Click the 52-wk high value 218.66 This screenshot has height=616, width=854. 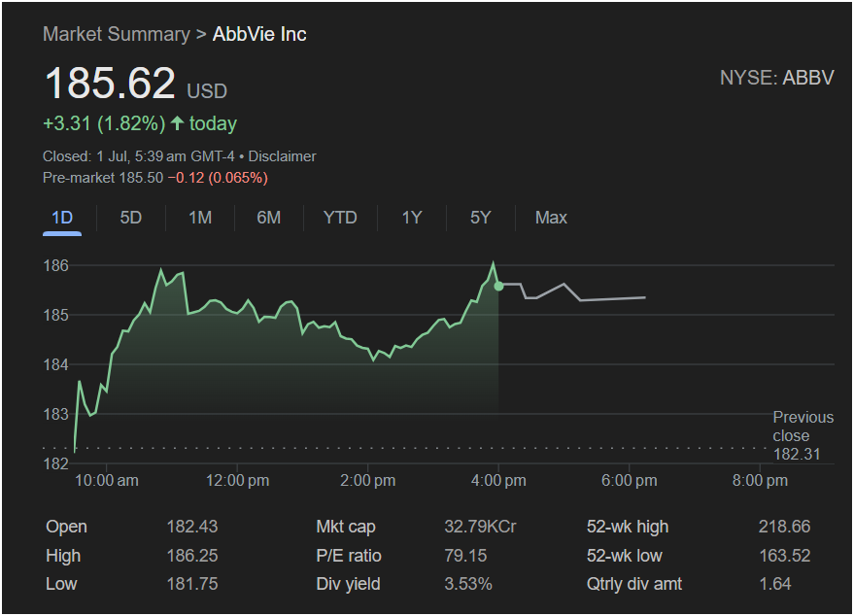pos(784,527)
